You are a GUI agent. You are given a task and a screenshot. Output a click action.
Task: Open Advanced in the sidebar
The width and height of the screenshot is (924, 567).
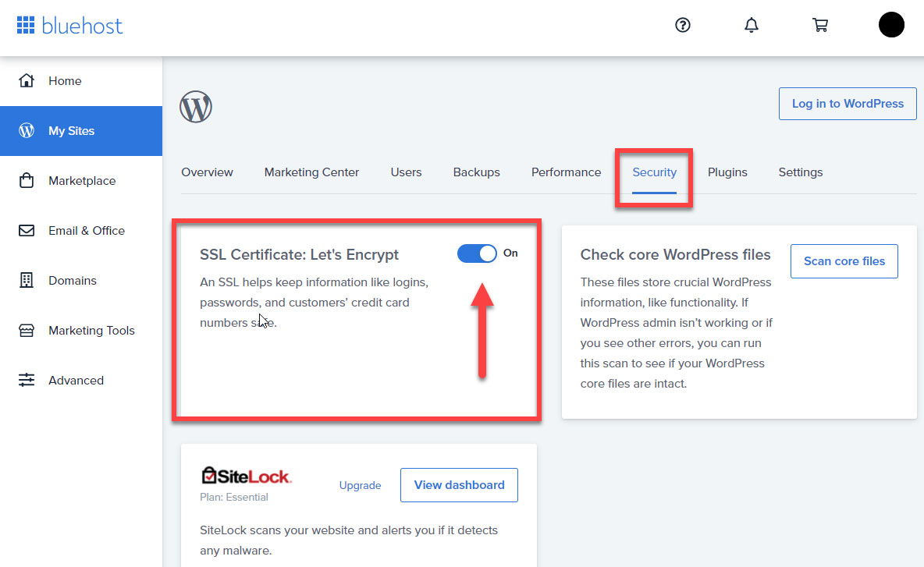pos(80,381)
